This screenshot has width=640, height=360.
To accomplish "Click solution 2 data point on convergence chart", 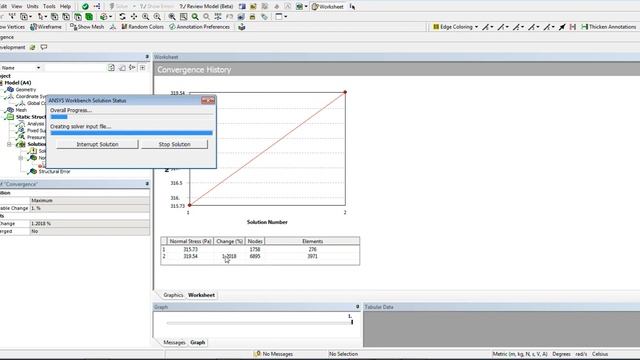I will (x=345, y=92).
